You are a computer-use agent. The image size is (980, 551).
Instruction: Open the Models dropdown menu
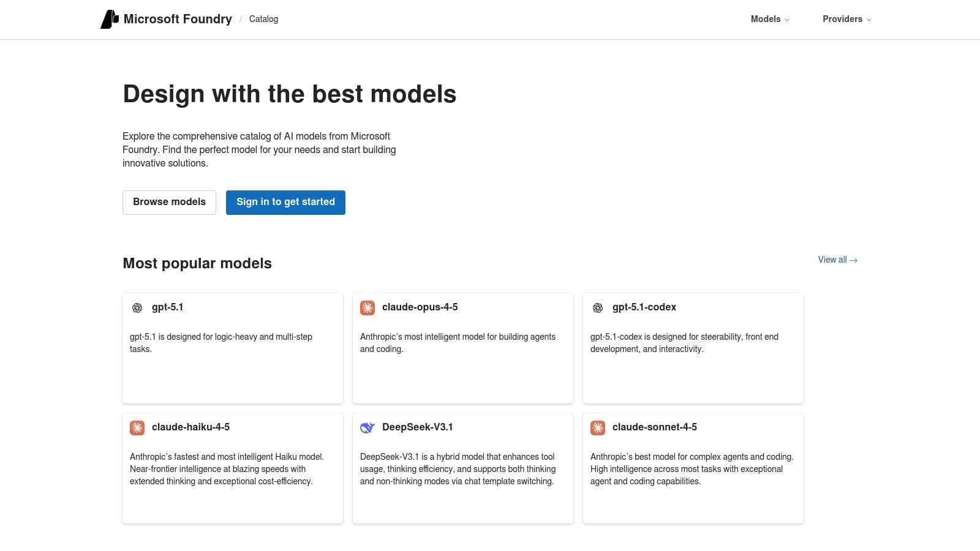770,19
